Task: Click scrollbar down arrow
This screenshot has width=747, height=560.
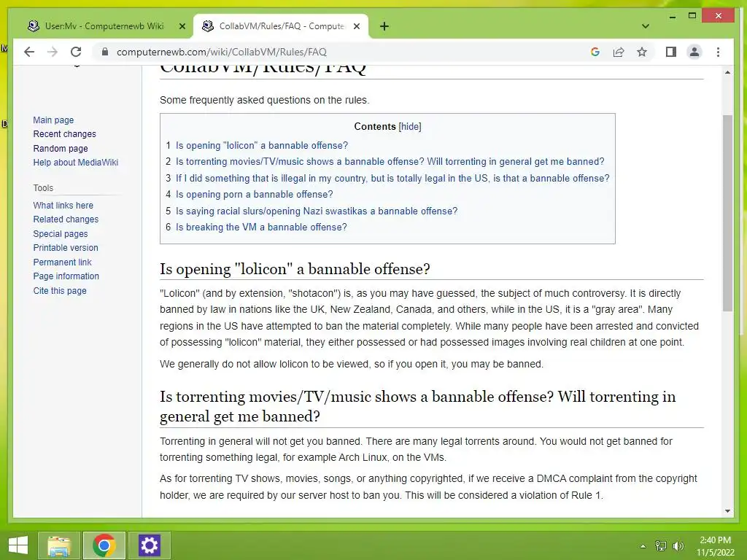Action: (x=727, y=511)
